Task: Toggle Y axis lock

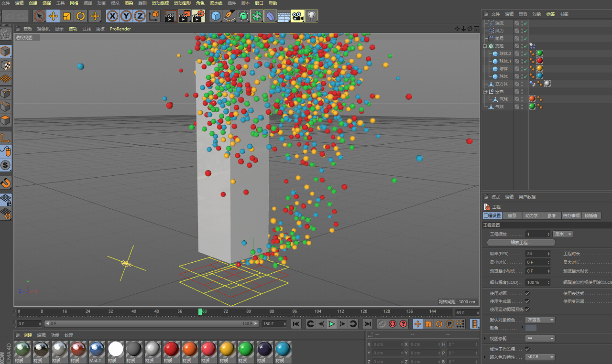Action: click(x=126, y=16)
